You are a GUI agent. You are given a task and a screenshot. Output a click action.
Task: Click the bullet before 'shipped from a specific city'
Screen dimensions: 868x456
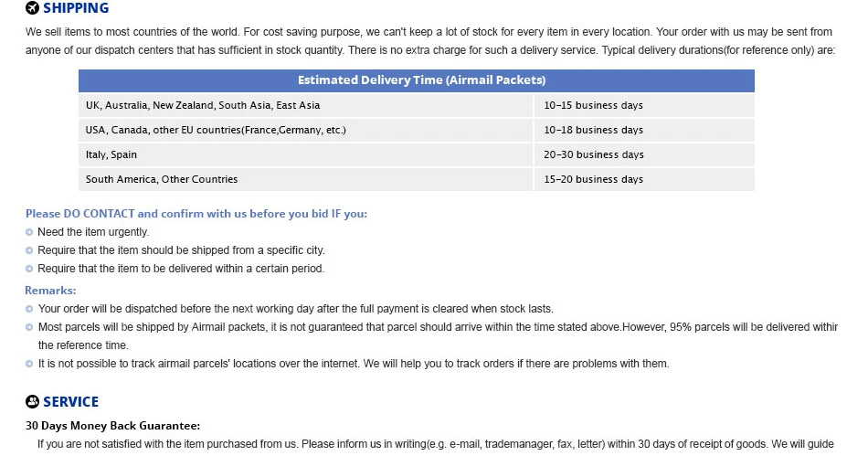click(x=29, y=250)
